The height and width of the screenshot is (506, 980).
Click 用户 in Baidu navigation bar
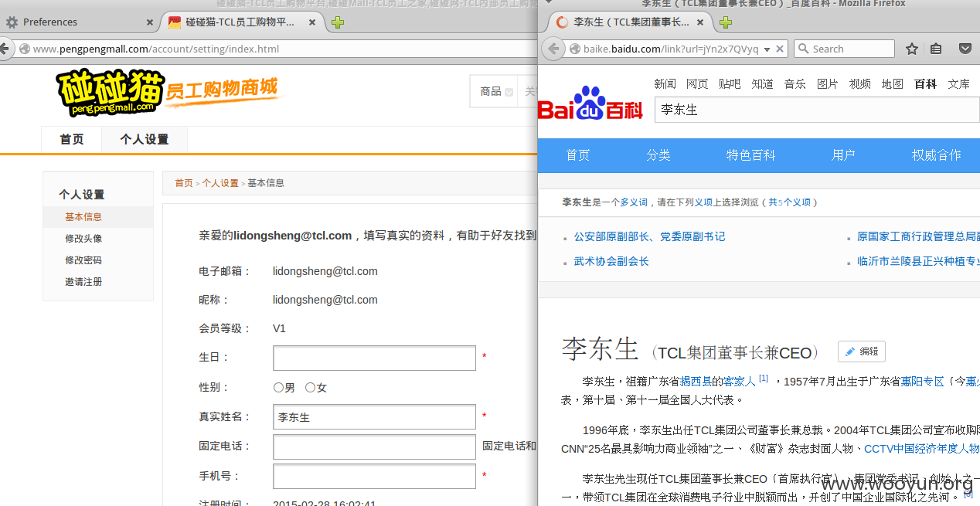click(x=843, y=155)
